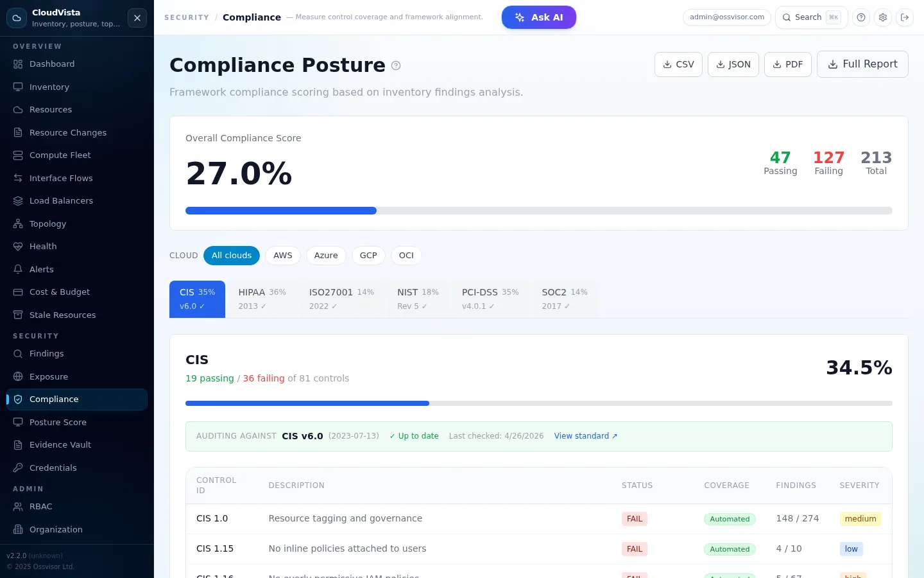Click the CloudVista cloud logo icon
This screenshot has height=578, width=924.
coord(17,18)
